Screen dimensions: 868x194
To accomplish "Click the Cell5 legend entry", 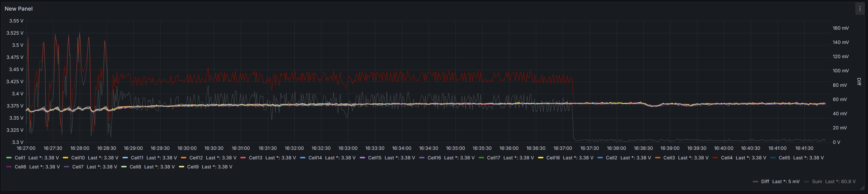I will click(x=784, y=158).
